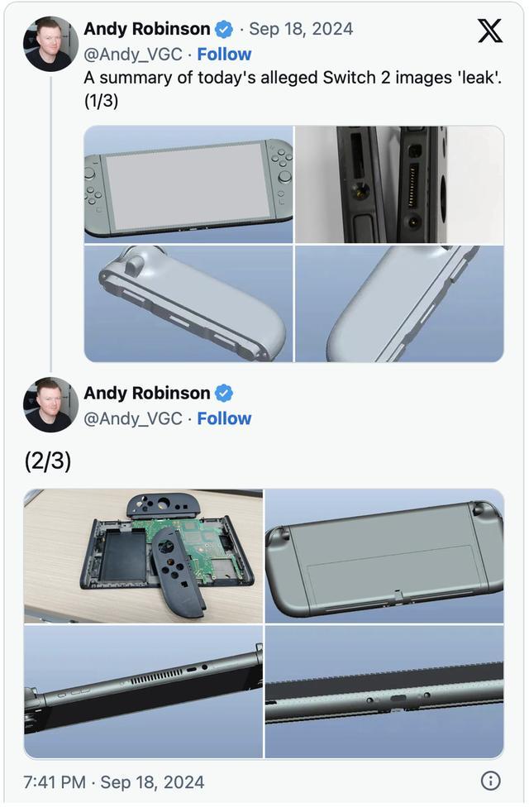
Task: View the console back panel render
Action: pyautogui.click(x=384, y=556)
